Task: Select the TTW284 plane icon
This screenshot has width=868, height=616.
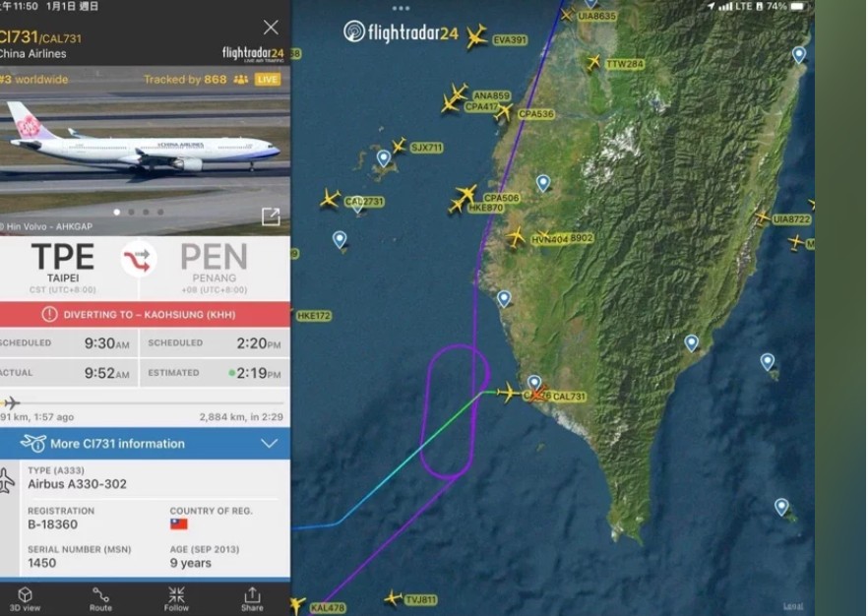Action: (592, 62)
